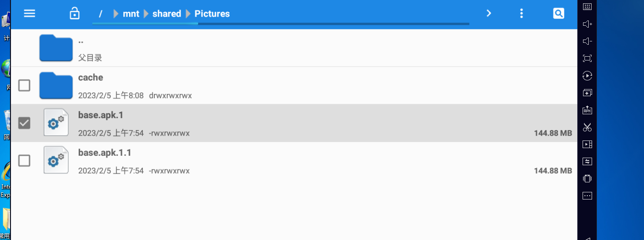644x240 pixels.
Task: Open the search magnifier in toolbar
Action: pyautogui.click(x=558, y=13)
